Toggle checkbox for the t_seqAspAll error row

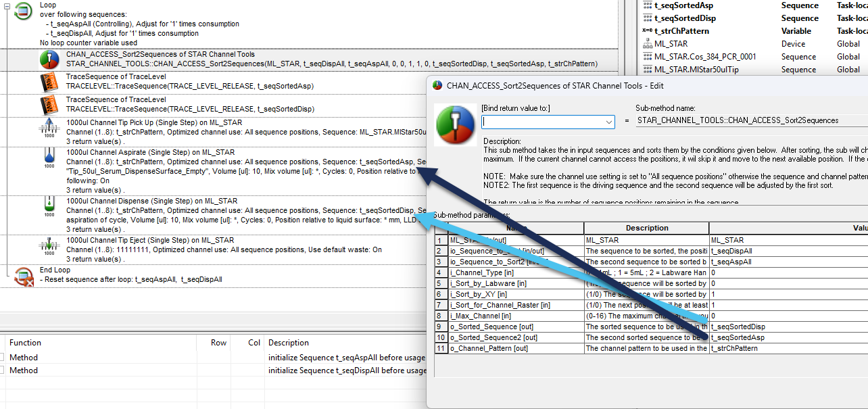pyautogui.click(x=2, y=357)
